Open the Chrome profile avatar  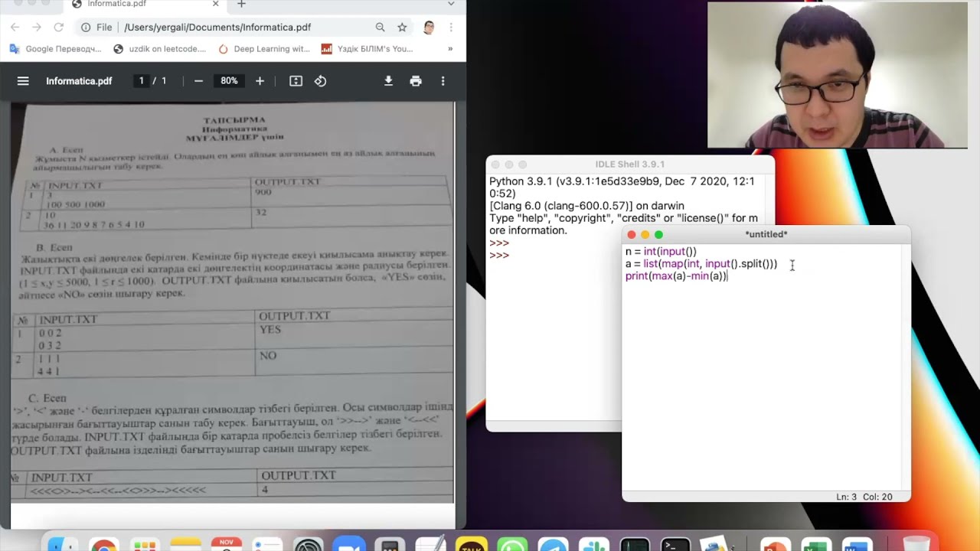tap(429, 28)
